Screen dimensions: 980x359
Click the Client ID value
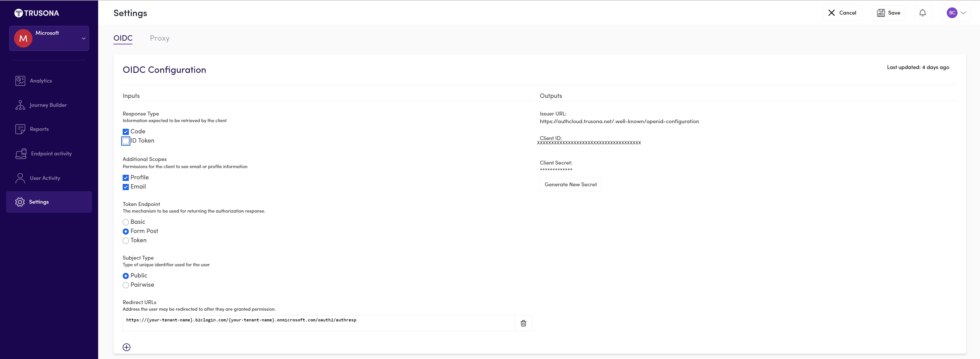pos(589,143)
